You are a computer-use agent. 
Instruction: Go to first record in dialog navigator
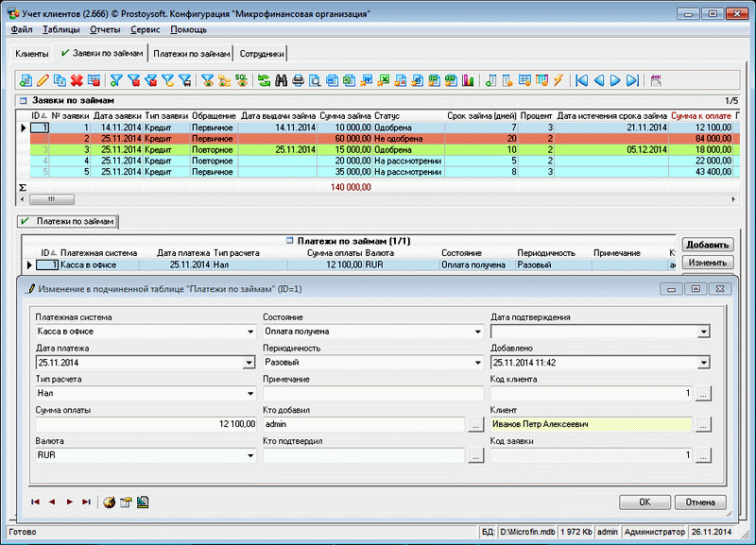click(x=35, y=502)
